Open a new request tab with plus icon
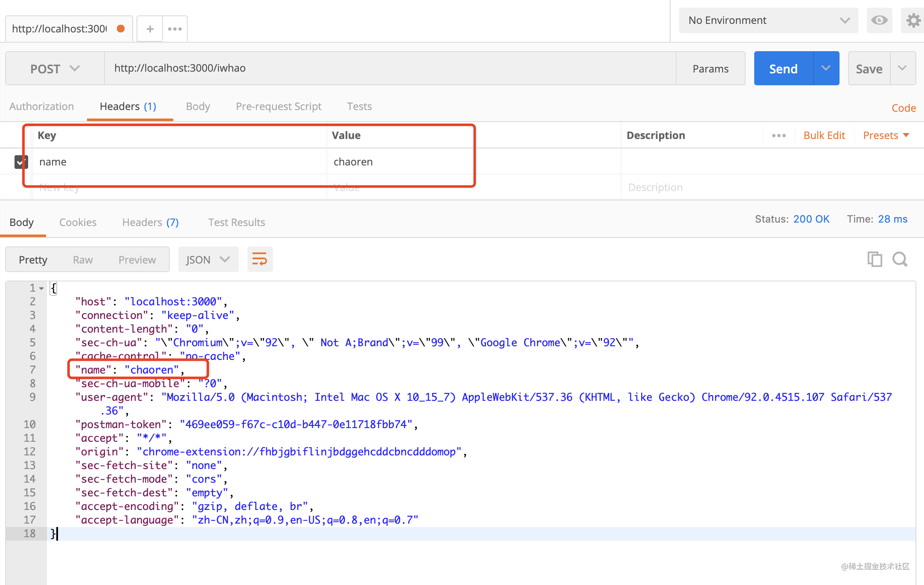This screenshot has width=924, height=585. pos(150,29)
